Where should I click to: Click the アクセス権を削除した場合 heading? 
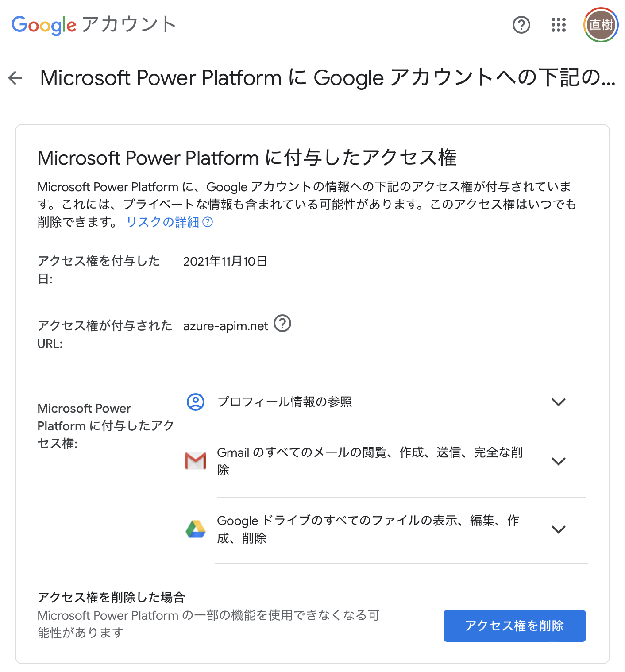pos(112,597)
